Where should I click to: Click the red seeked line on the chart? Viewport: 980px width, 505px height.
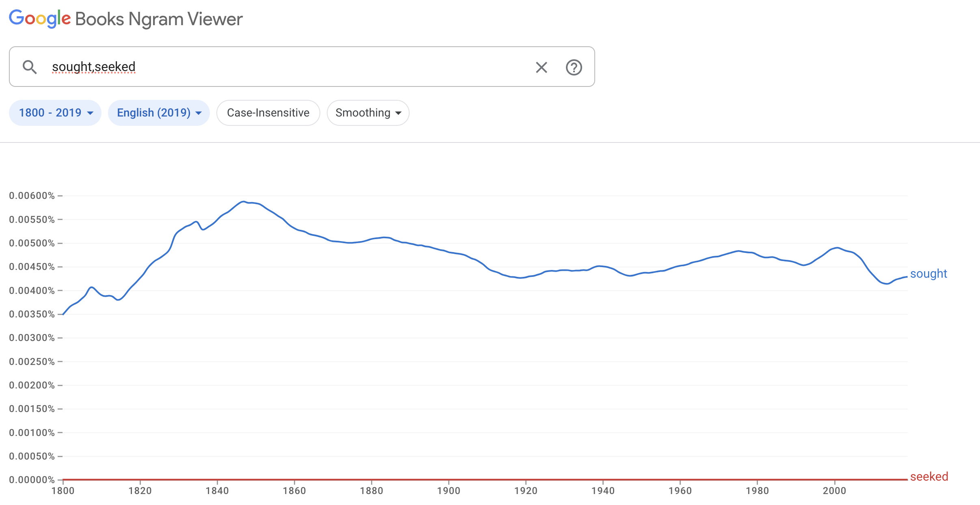click(x=487, y=479)
